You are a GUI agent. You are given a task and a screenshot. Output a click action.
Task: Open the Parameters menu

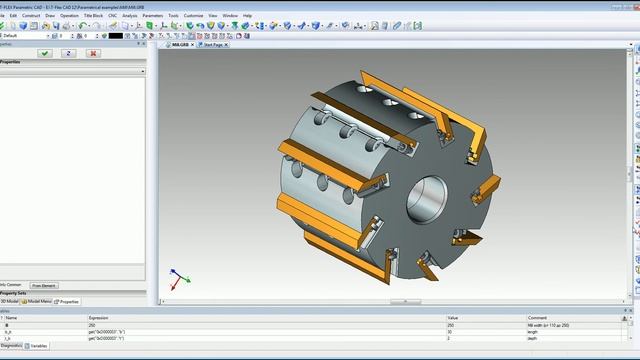click(153, 16)
